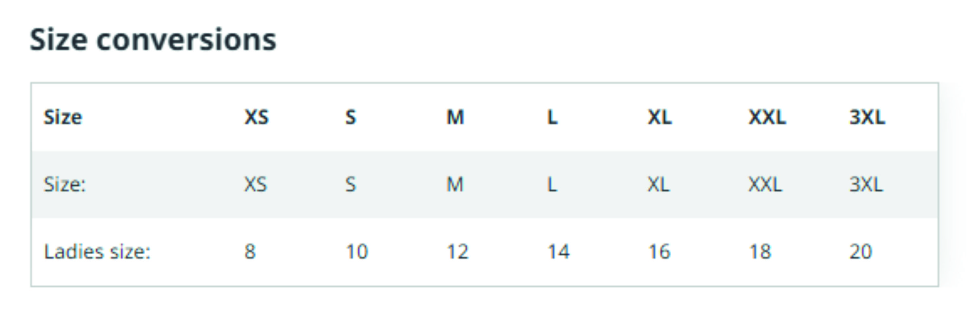Select the bold 3XL header cell
This screenshot has height=331, width=980.
(x=867, y=117)
